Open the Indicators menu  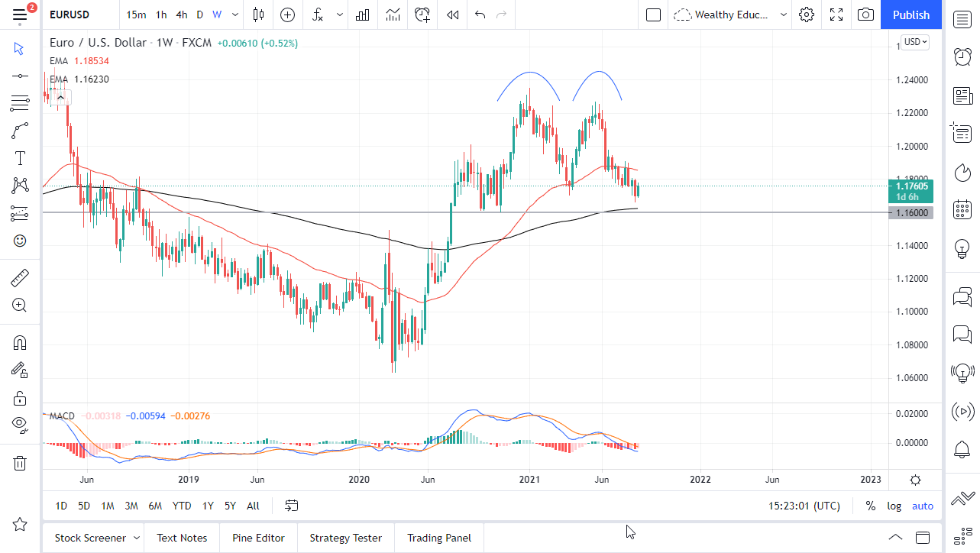coord(316,15)
